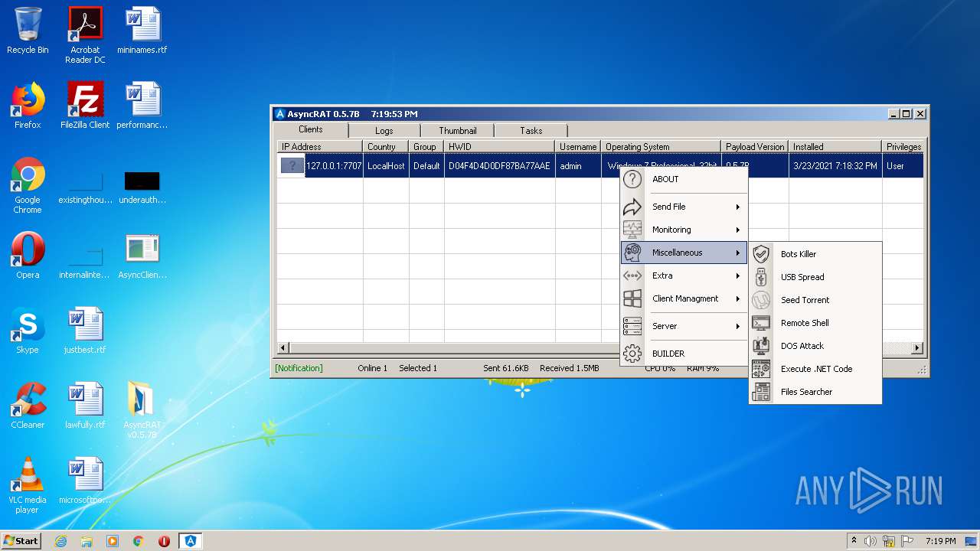Viewport: 980px width, 551px height.
Task: Sort by IP Address column header
Action: click(x=319, y=146)
